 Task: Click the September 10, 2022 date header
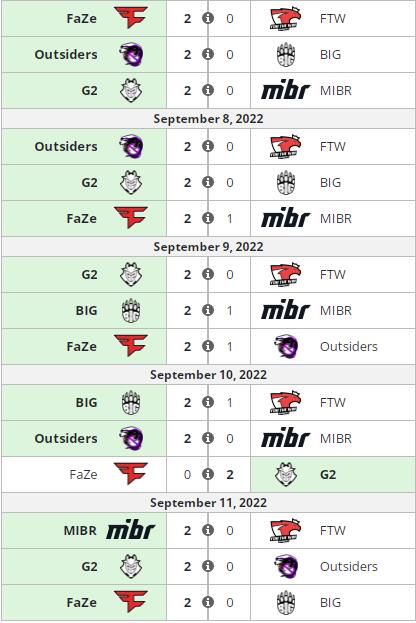(x=208, y=375)
